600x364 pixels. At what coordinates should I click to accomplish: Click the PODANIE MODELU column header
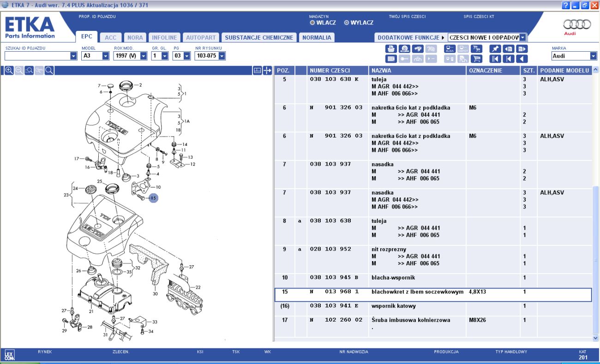(x=565, y=71)
